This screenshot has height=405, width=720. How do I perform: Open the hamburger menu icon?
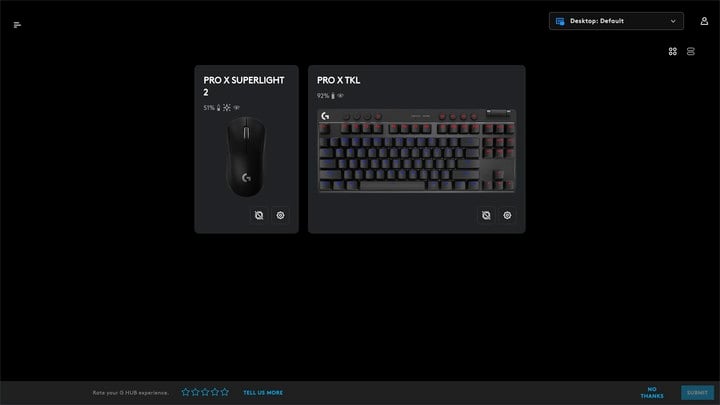tap(17, 25)
